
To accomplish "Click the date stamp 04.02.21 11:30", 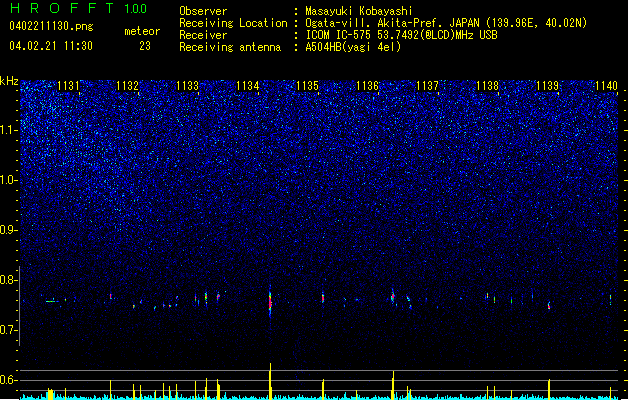I will pos(51,46).
